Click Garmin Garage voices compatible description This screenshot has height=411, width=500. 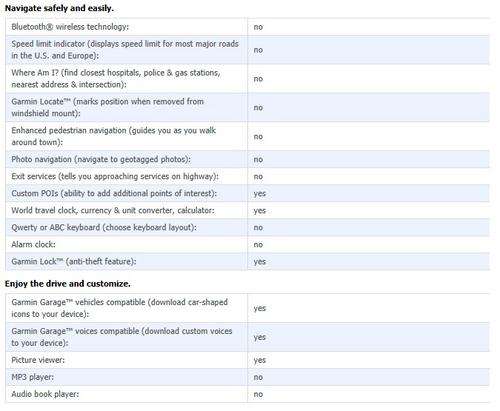(x=122, y=337)
